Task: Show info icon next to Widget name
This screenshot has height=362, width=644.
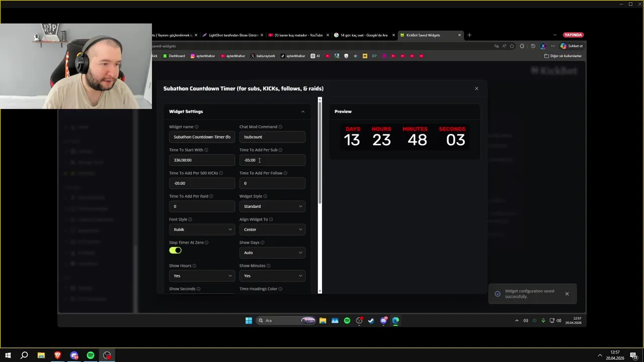Action: click(x=197, y=127)
